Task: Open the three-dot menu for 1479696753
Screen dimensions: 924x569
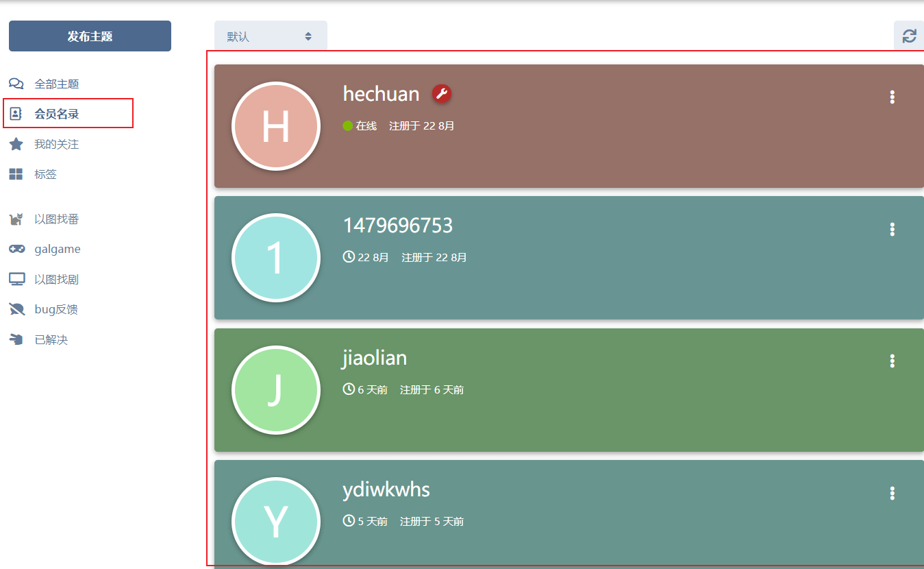Action: [x=892, y=230]
